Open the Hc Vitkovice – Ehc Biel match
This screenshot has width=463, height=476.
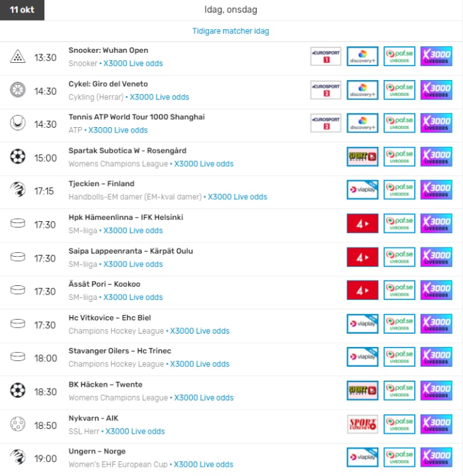110,318
